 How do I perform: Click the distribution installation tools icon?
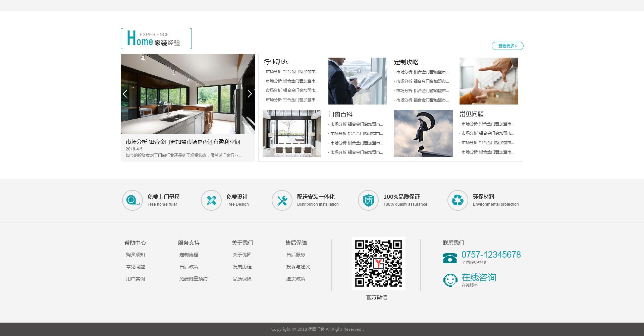tap(282, 200)
